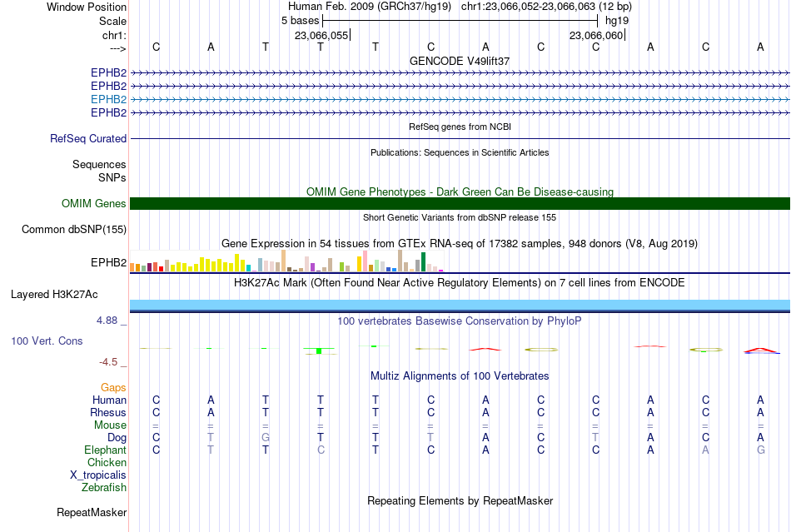The height and width of the screenshot is (532, 791).
Task: Click the Layered H3K27Ac track label
Action: coord(54,295)
